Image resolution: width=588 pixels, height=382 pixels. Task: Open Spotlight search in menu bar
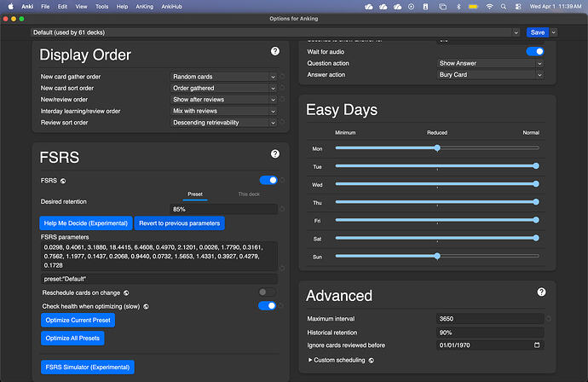(504, 6)
